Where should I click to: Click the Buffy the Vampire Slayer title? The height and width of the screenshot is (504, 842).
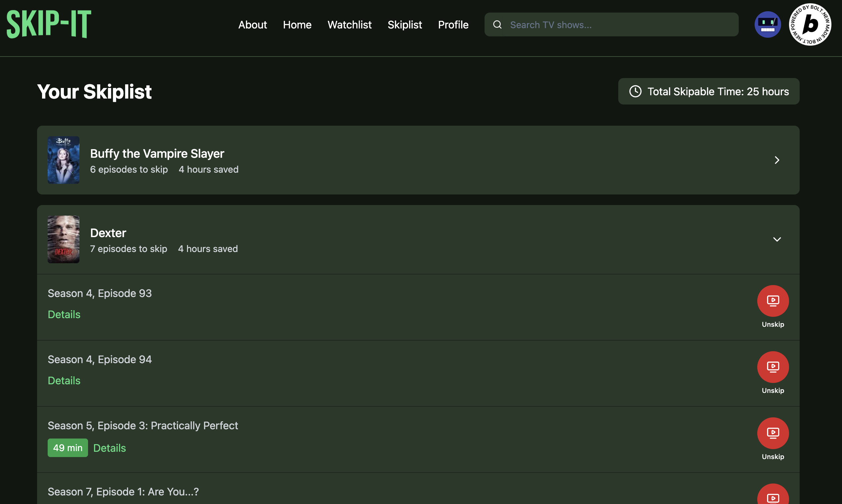coord(157,154)
